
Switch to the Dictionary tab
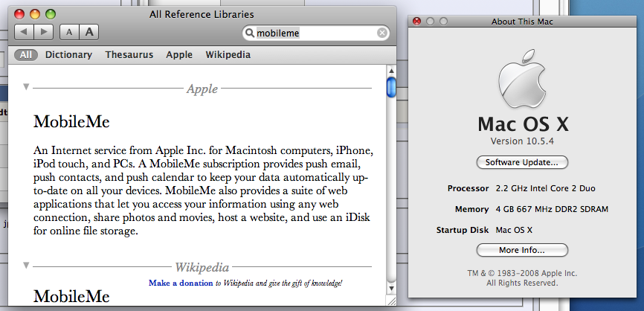68,55
